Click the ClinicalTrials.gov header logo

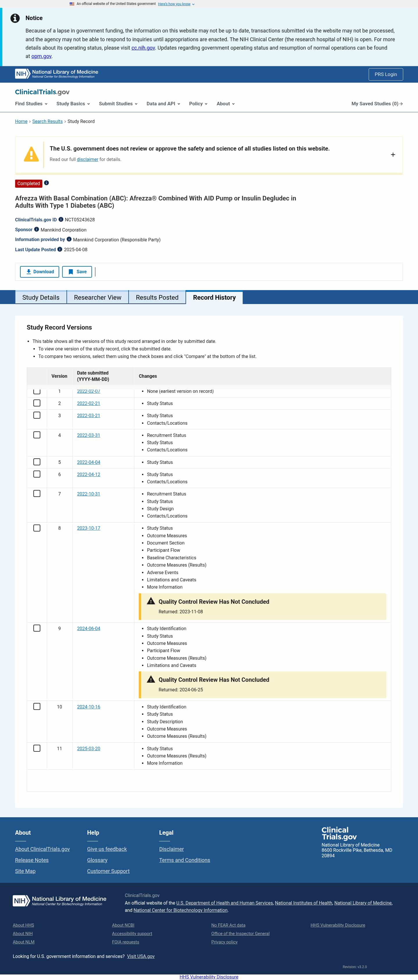(42, 92)
